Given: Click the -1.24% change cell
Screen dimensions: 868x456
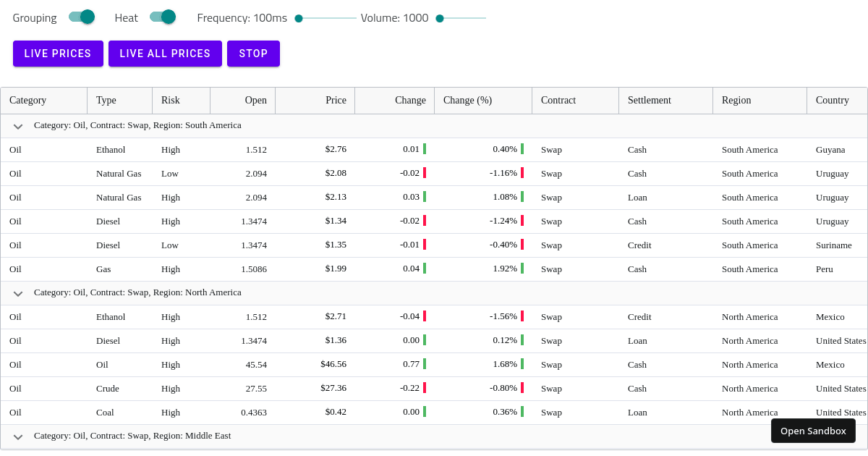Looking at the screenshot, I should click(x=483, y=221).
